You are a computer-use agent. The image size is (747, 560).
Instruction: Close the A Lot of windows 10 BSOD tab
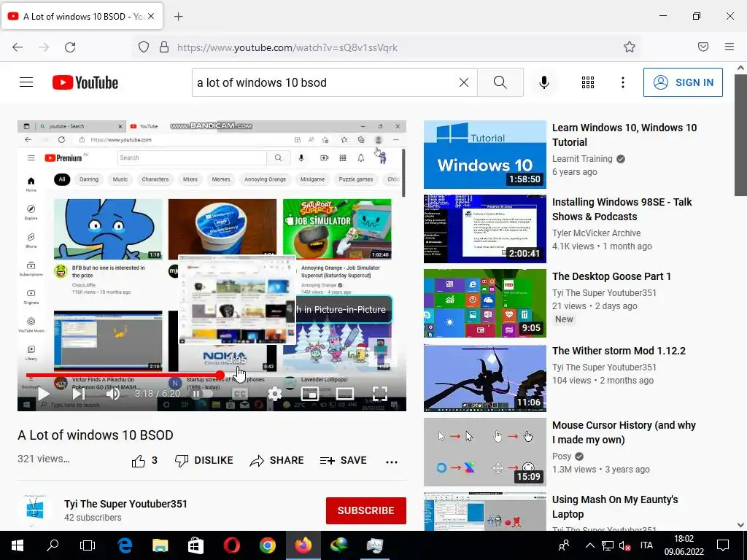151,16
